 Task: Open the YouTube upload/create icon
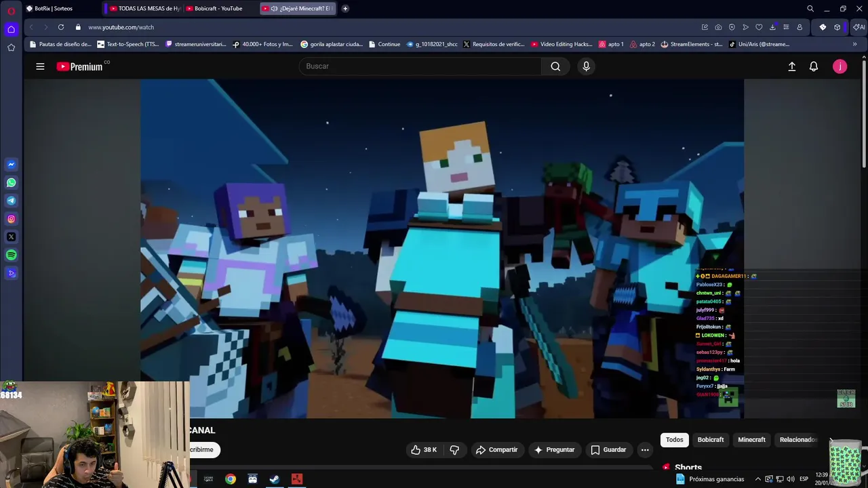[791, 66]
